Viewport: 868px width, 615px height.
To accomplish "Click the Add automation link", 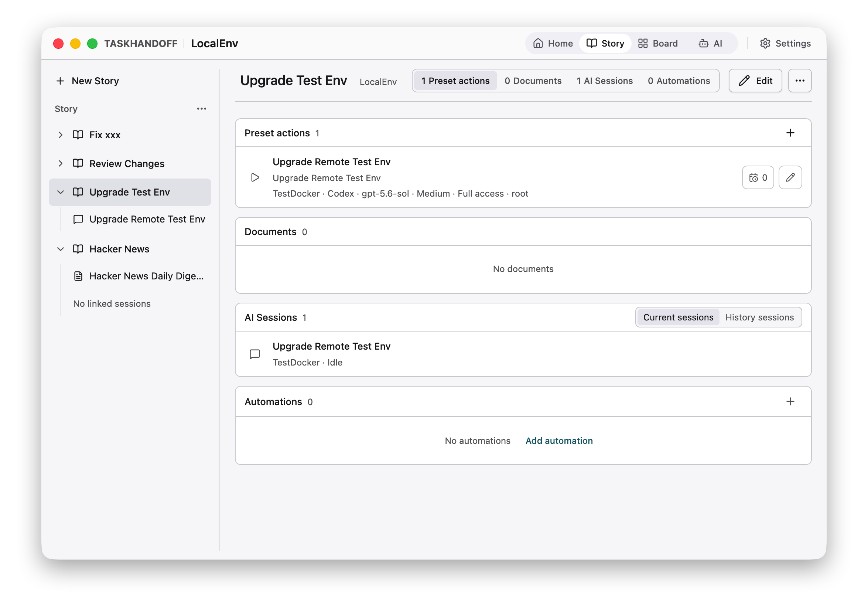I will click(559, 441).
